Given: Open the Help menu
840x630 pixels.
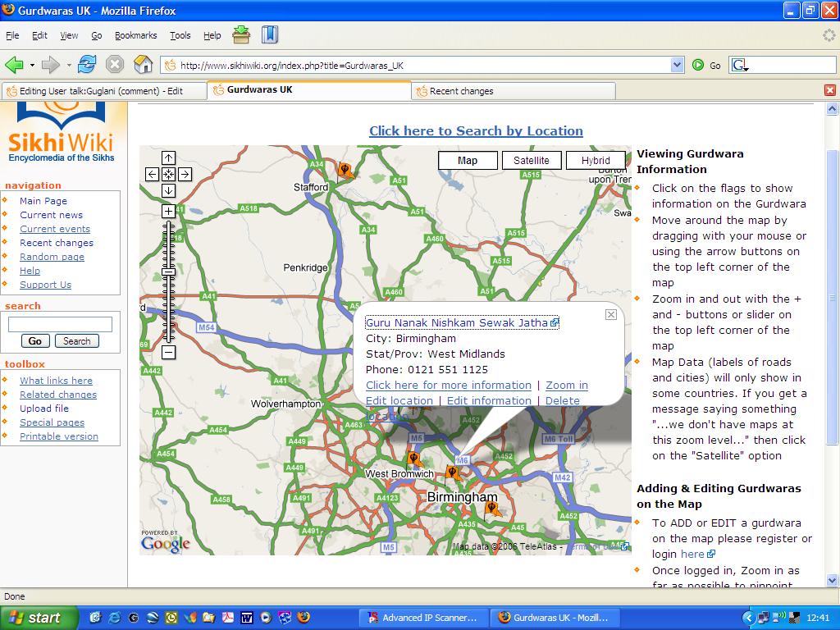Looking at the screenshot, I should [x=212, y=35].
